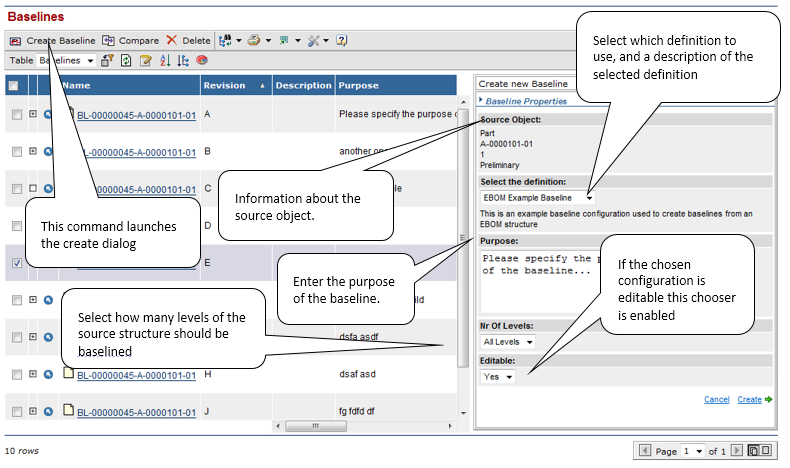790x468 pixels.
Task: Open the wrench tools icon menu
Action: pyautogui.click(x=313, y=41)
